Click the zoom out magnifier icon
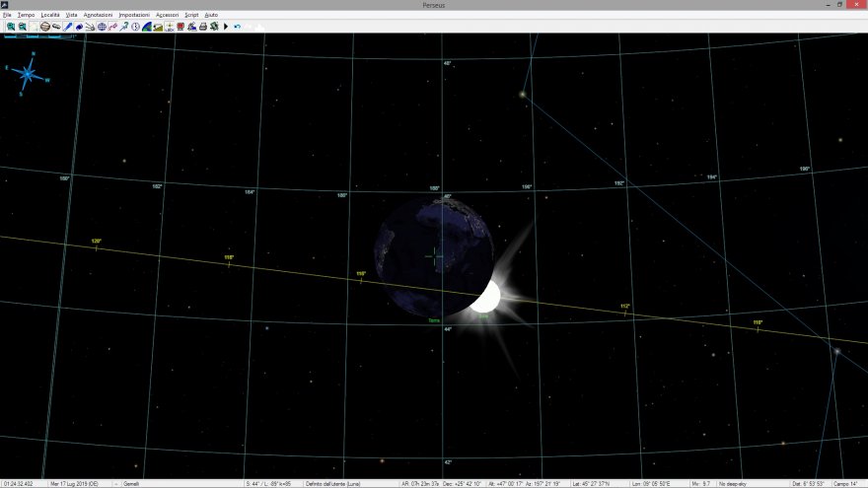 pos(22,27)
